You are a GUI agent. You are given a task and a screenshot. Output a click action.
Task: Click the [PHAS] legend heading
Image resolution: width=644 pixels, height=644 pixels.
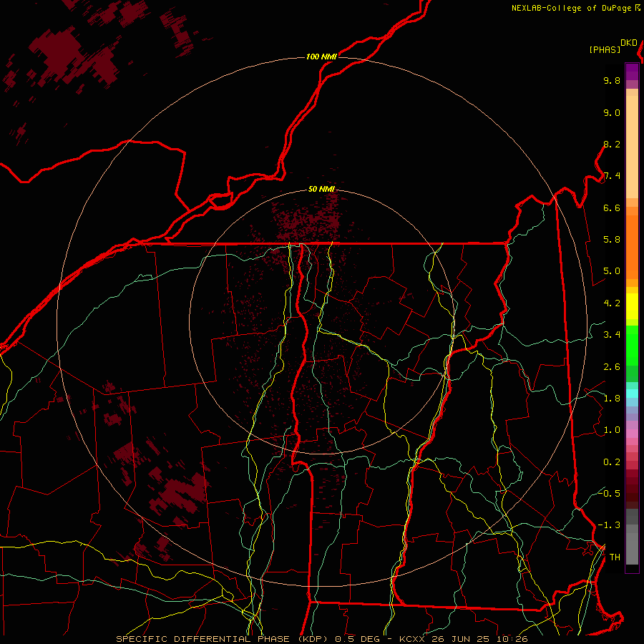point(605,50)
